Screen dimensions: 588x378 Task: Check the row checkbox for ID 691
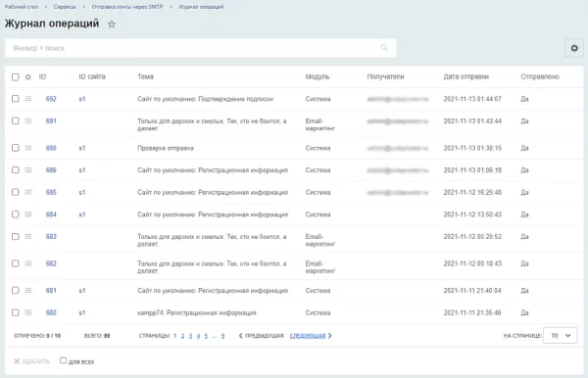(16, 120)
